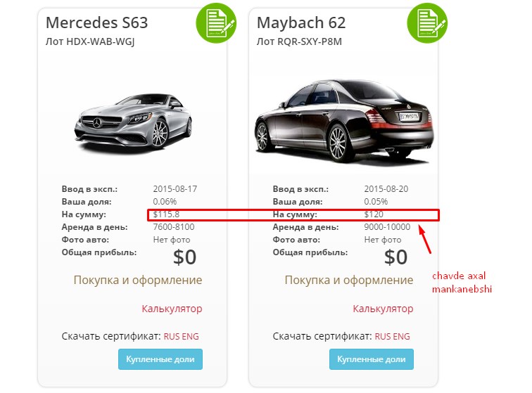The image size is (532, 393).
Task: Click the $120 sum value
Action: pyautogui.click(x=374, y=214)
